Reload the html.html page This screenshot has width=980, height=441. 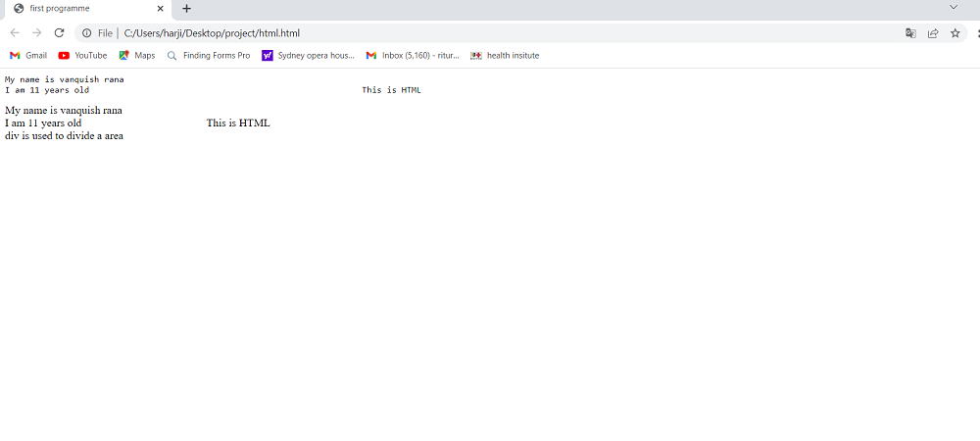point(59,32)
